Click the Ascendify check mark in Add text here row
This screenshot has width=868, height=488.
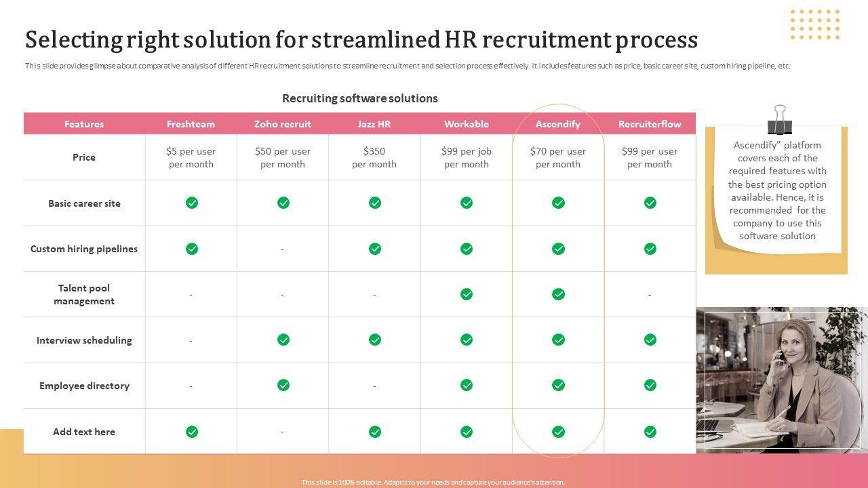point(558,432)
